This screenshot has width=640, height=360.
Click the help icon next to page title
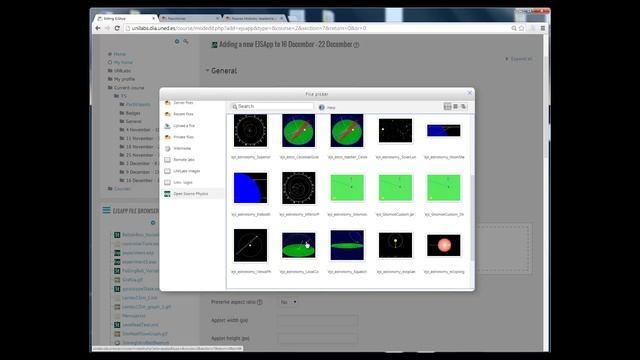pos(356,45)
